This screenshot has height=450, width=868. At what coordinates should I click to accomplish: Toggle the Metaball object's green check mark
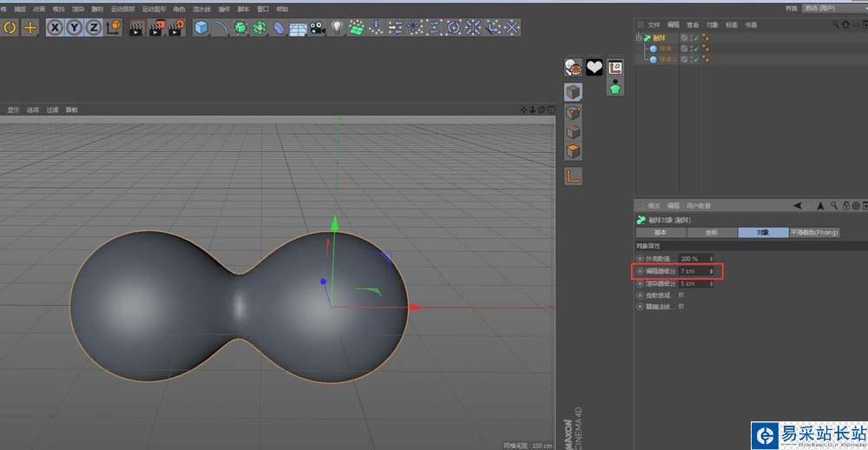tap(694, 38)
